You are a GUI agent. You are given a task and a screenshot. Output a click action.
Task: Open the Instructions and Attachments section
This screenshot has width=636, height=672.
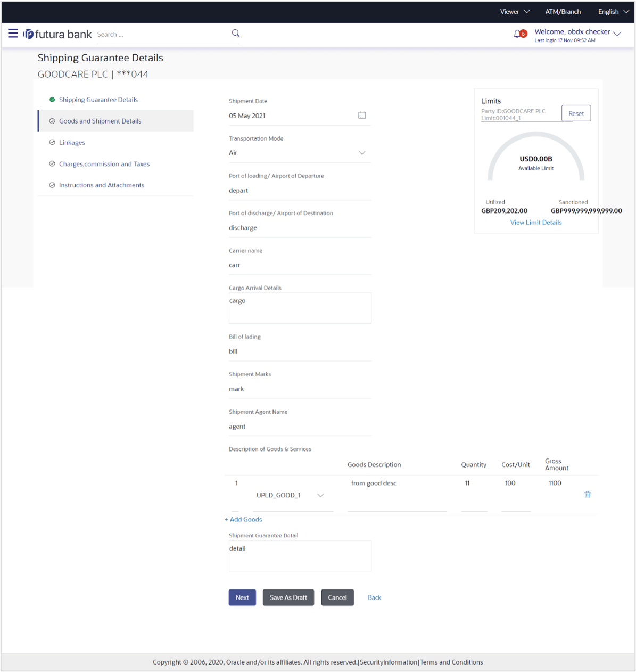[102, 185]
